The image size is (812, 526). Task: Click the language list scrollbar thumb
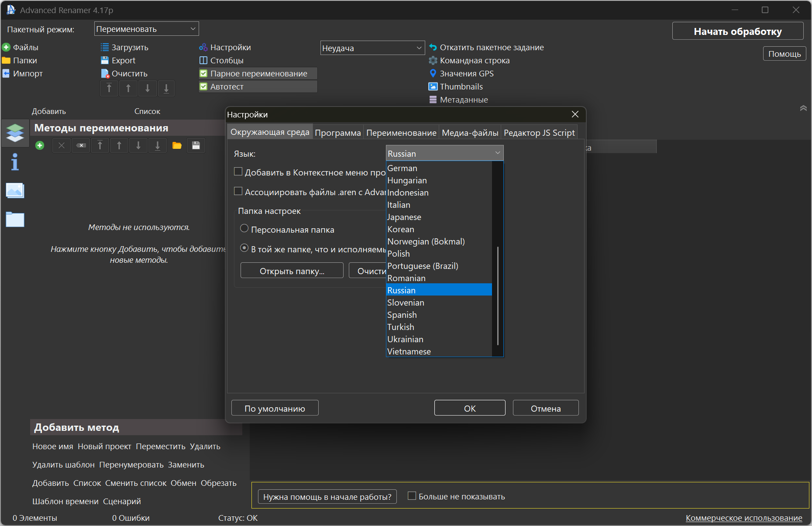point(498,296)
